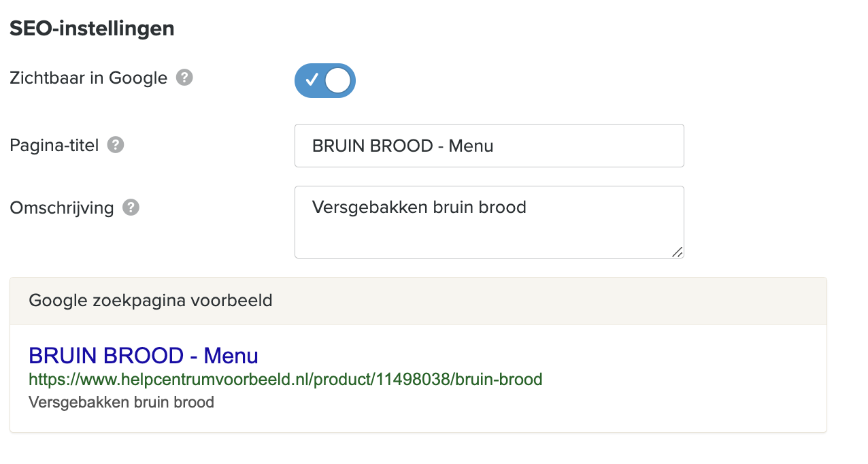The height and width of the screenshot is (464, 868).
Task: Click the Omschrijving field label
Action: point(62,208)
